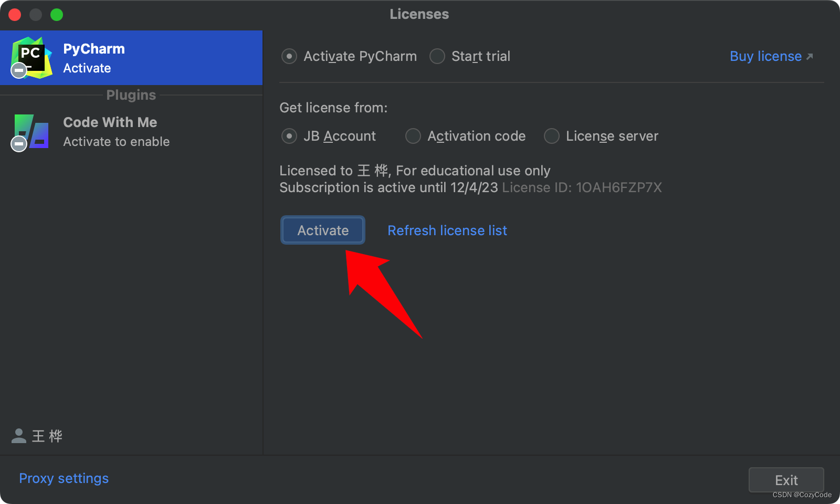The width and height of the screenshot is (840, 504).
Task: Click the License ID: 1OAH6FZP7X text
Action: pos(582,187)
